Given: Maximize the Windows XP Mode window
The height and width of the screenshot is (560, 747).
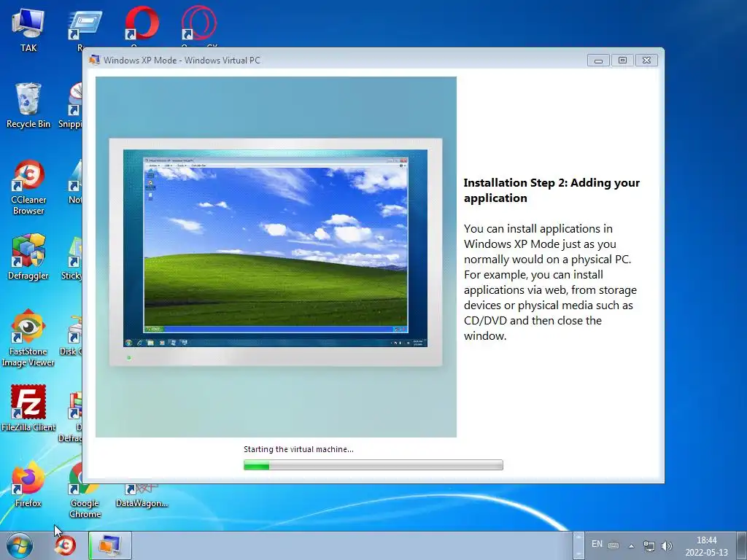Looking at the screenshot, I should point(622,60).
